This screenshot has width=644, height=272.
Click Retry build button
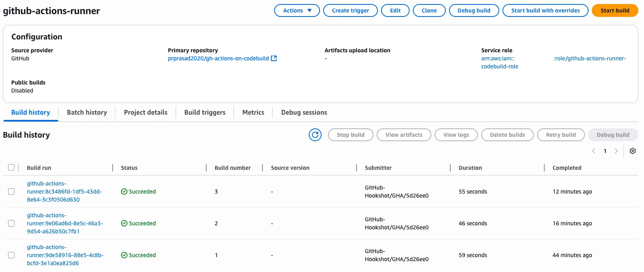tap(561, 135)
